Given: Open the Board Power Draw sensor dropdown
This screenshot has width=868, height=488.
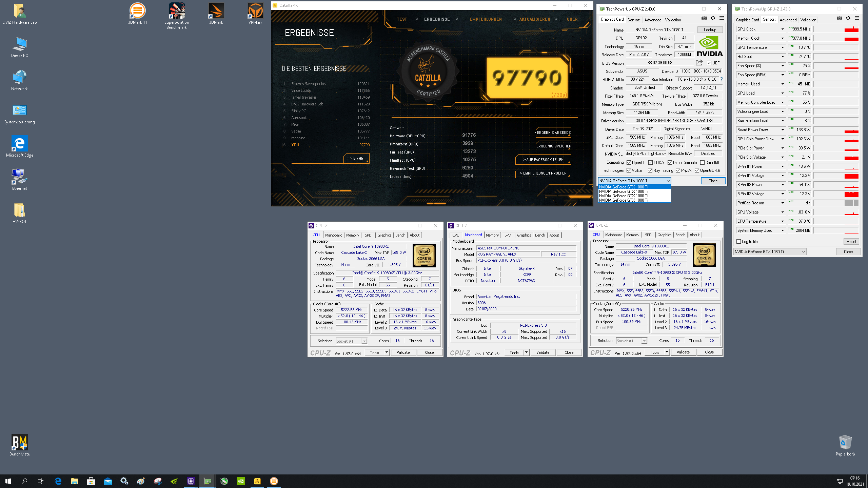Looking at the screenshot, I should coord(782,130).
